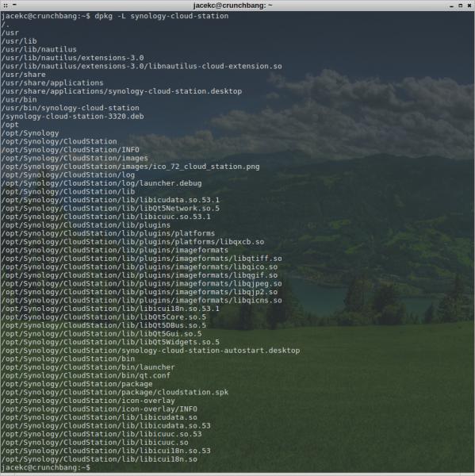Click the line '/opt/Synology/CloudStation/images'

click(x=75, y=158)
